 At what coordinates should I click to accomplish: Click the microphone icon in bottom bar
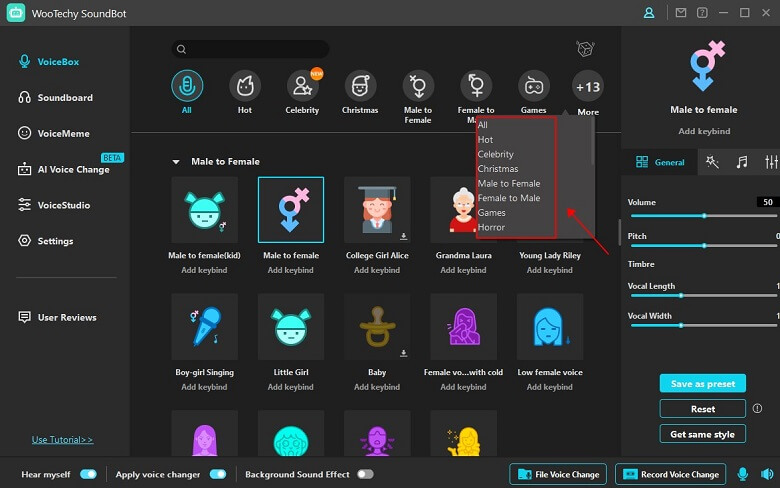(x=743, y=474)
